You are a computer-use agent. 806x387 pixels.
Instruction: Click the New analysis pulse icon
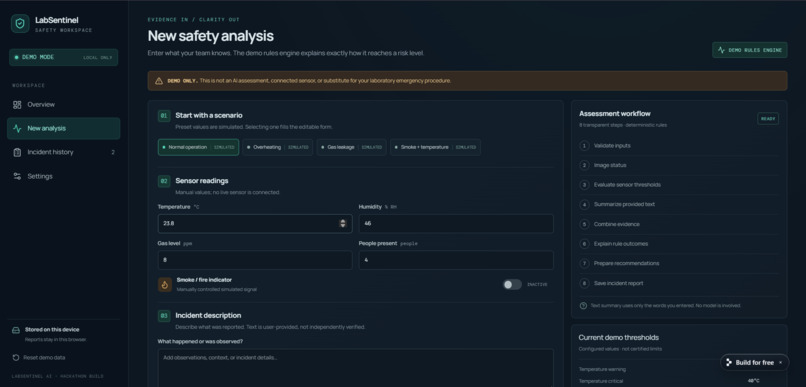click(x=17, y=128)
